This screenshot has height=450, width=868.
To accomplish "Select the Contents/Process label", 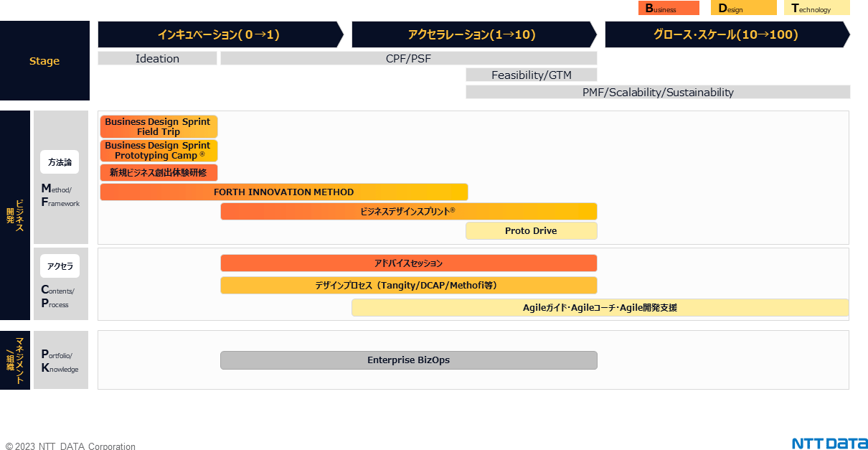I will point(58,296).
